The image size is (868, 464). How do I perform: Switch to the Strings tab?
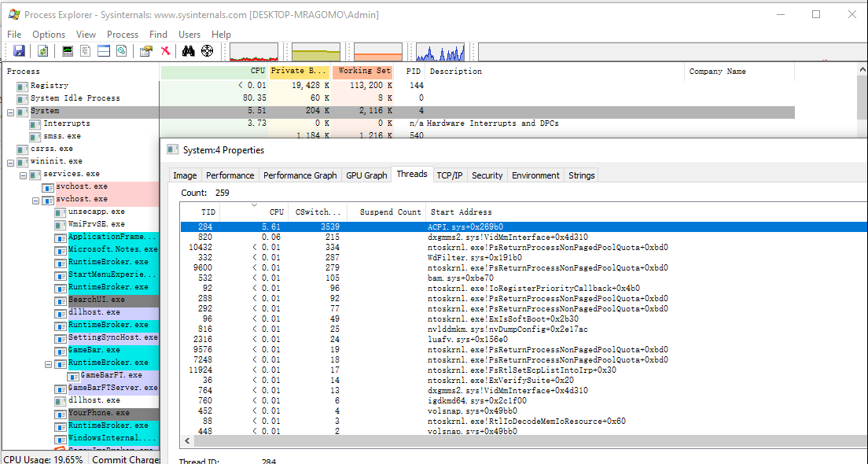(581, 175)
